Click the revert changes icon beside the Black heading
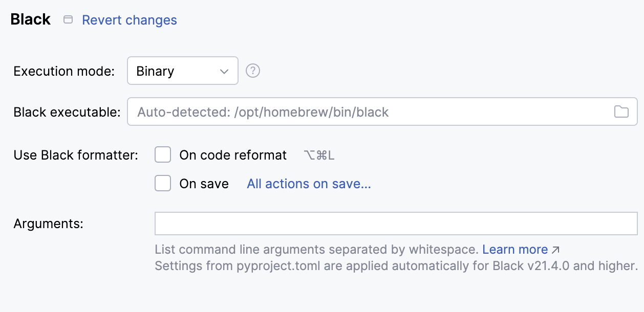The height and width of the screenshot is (312, 644). [68, 19]
